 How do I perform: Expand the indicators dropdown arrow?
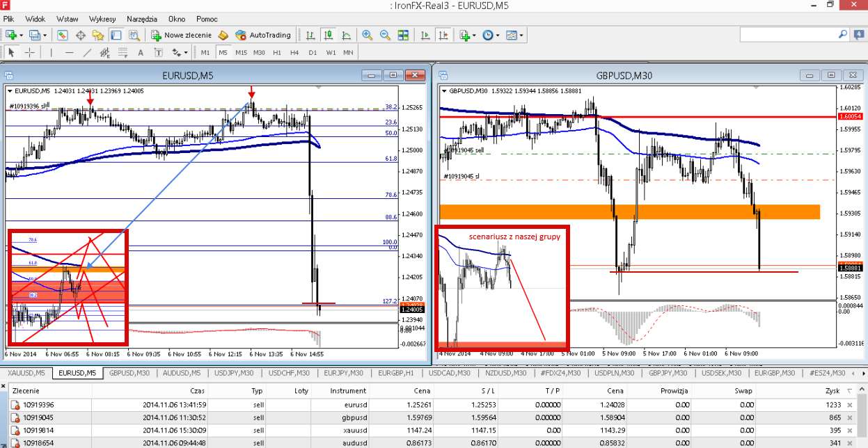[x=474, y=35]
